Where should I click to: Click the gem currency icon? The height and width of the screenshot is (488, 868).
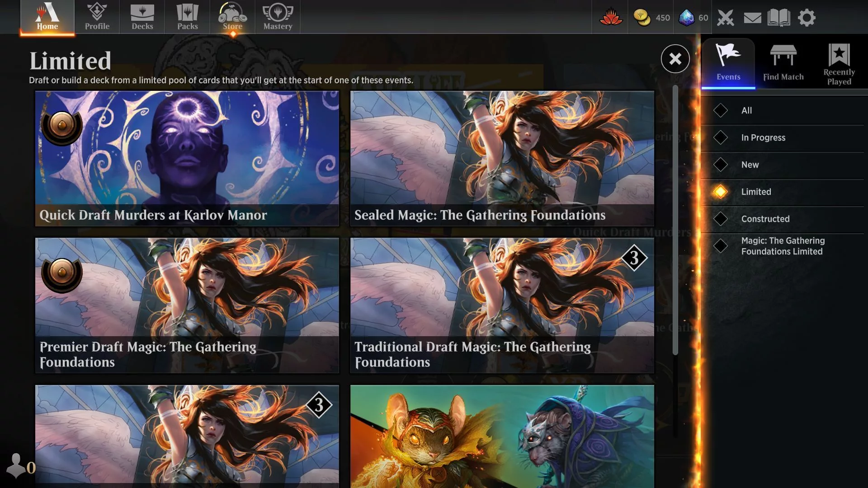click(686, 17)
